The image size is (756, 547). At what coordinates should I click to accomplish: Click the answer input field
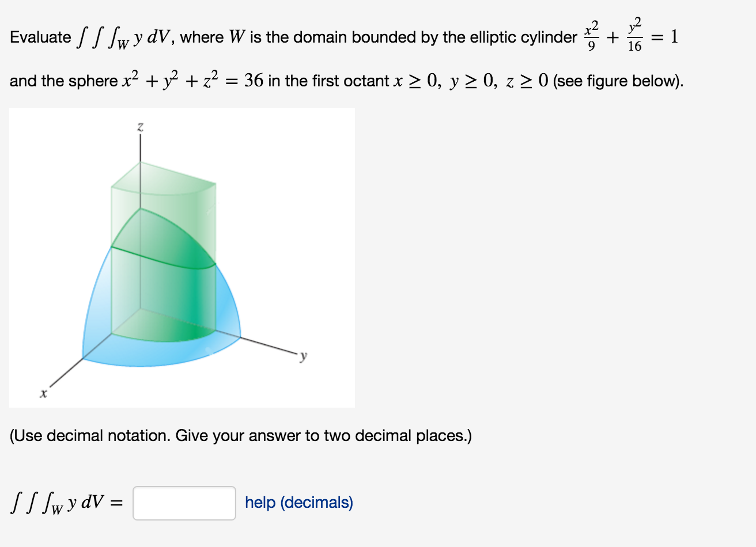coord(184,503)
